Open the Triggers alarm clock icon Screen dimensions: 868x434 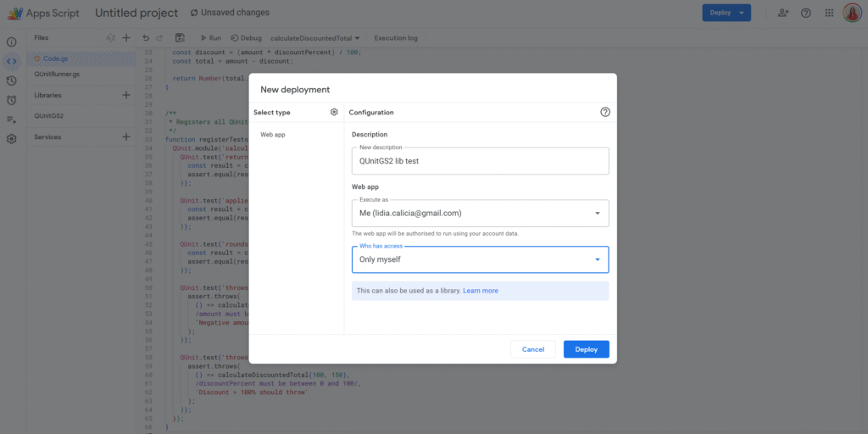(12, 99)
